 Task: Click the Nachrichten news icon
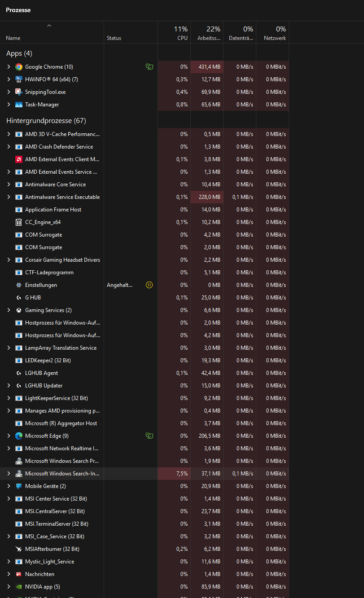click(19, 574)
